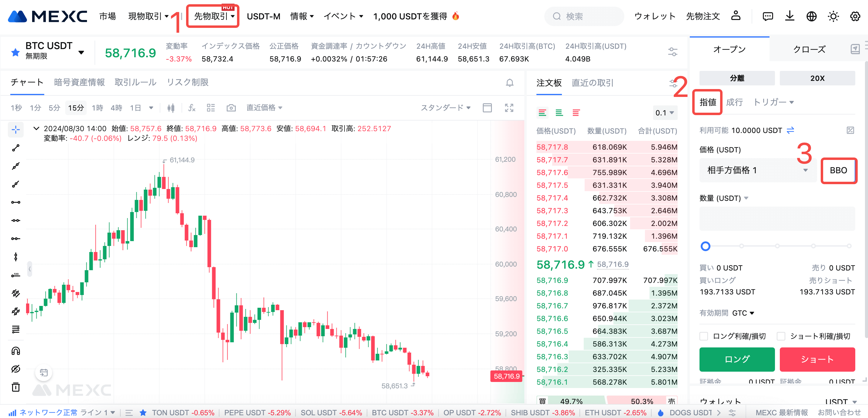Switch to the 暗号資産情報 tab

(x=79, y=82)
